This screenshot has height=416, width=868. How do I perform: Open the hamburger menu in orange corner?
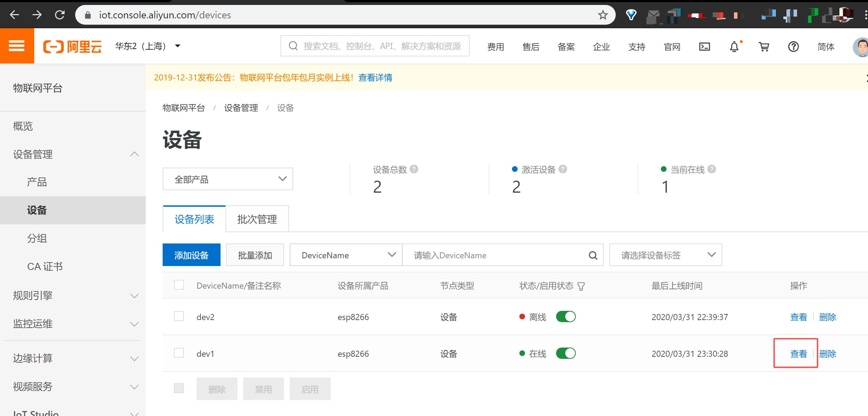[x=17, y=46]
